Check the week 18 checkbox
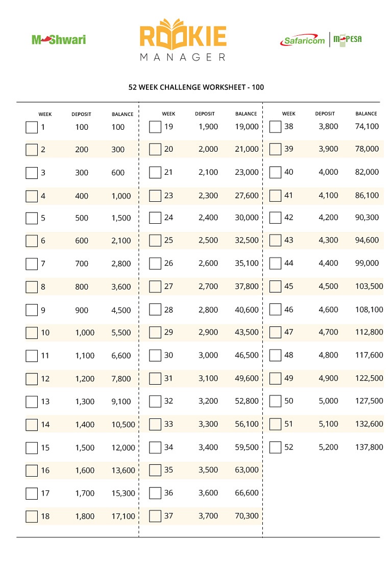The image size is (392, 564). pyautogui.click(x=32, y=516)
